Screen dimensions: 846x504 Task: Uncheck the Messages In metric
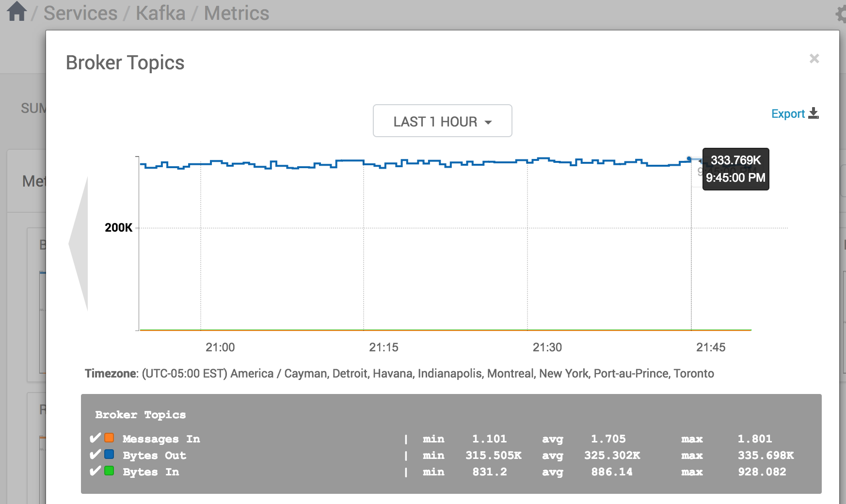click(x=94, y=438)
